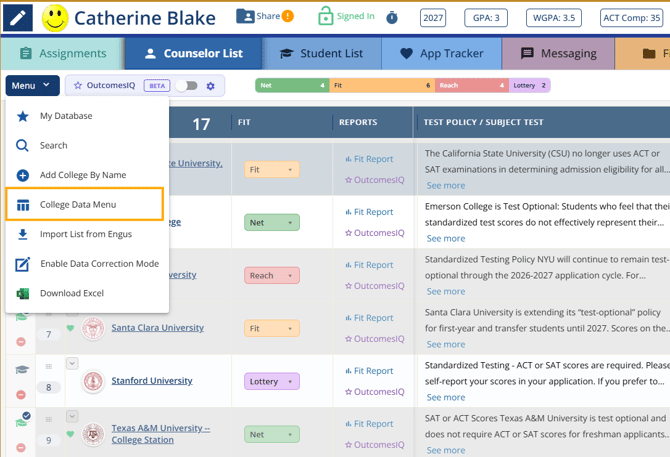The width and height of the screenshot is (670, 457).
Task: Switch to the Counselor List tab
Action: click(x=193, y=53)
